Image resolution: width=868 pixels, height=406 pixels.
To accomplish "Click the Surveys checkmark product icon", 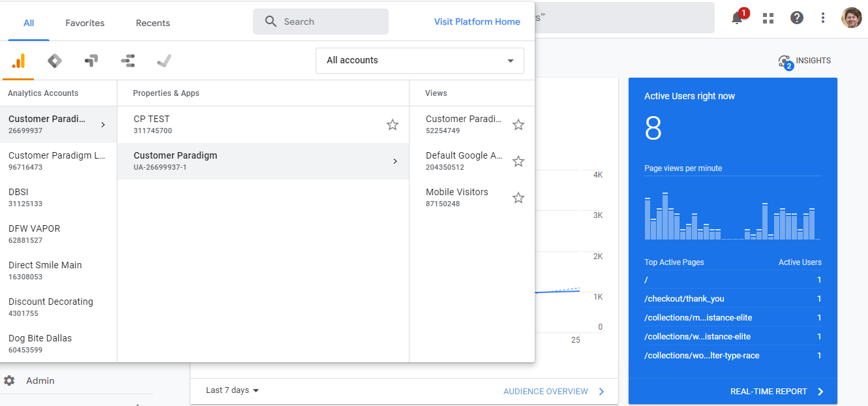I will [x=164, y=61].
